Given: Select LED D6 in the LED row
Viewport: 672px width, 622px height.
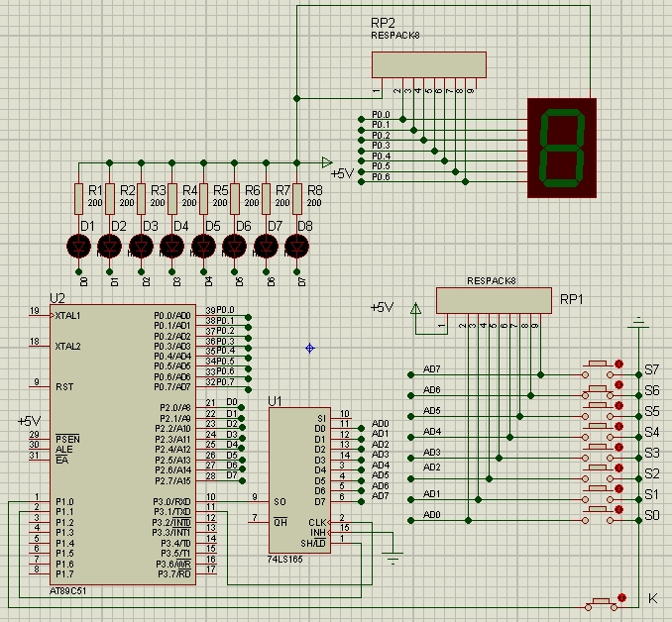Looking at the screenshot, I should tap(235, 247).
